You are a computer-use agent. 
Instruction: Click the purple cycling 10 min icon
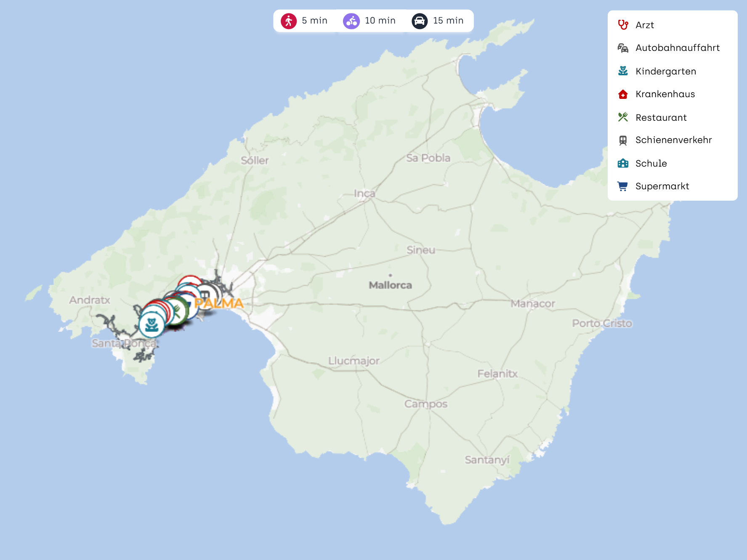[x=351, y=21]
